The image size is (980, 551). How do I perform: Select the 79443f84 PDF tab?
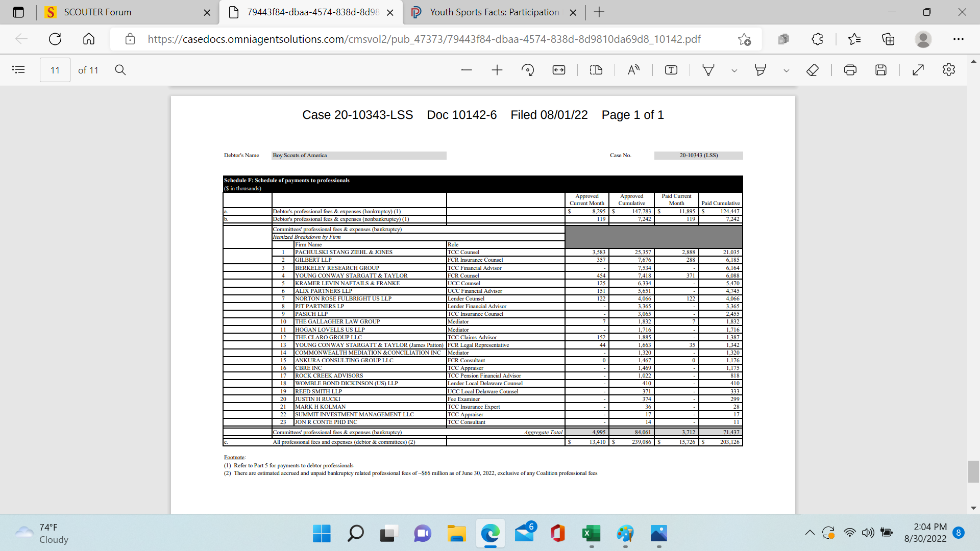[x=311, y=12]
